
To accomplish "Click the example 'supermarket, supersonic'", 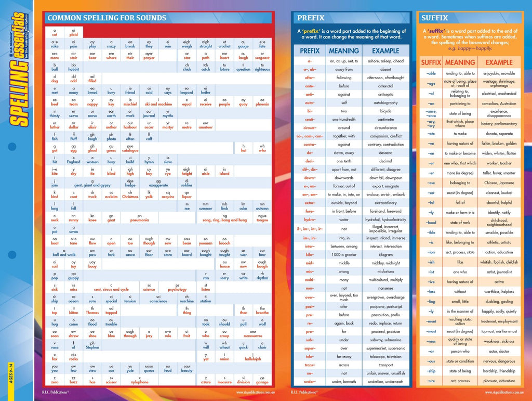I will pyautogui.click(x=385, y=348).
